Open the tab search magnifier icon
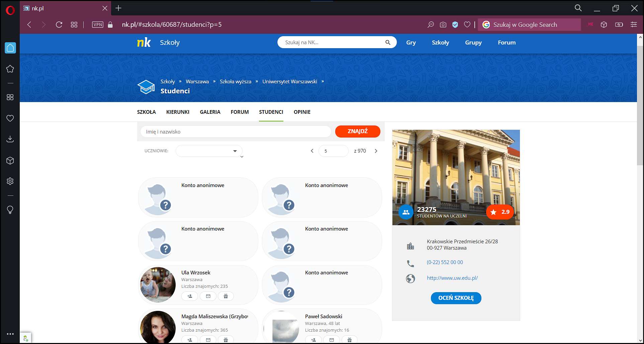Screen dimensions: 644x344 click(578, 8)
